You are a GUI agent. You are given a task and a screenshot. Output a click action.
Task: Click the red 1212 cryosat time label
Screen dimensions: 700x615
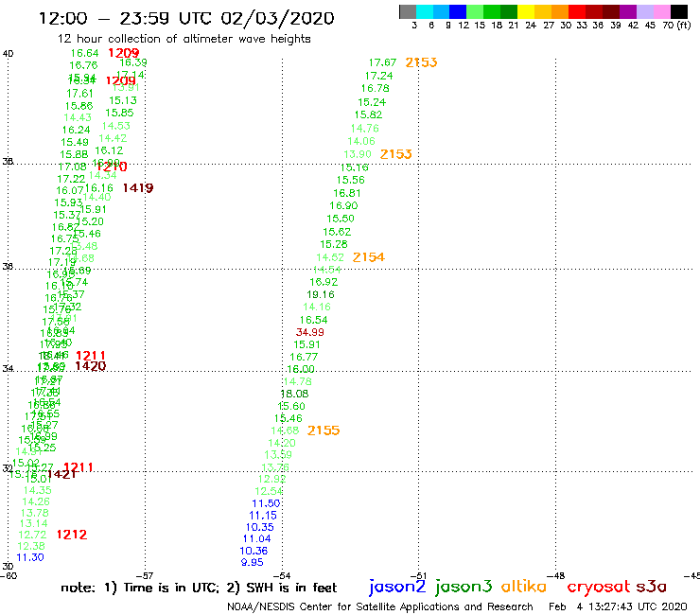click(72, 535)
